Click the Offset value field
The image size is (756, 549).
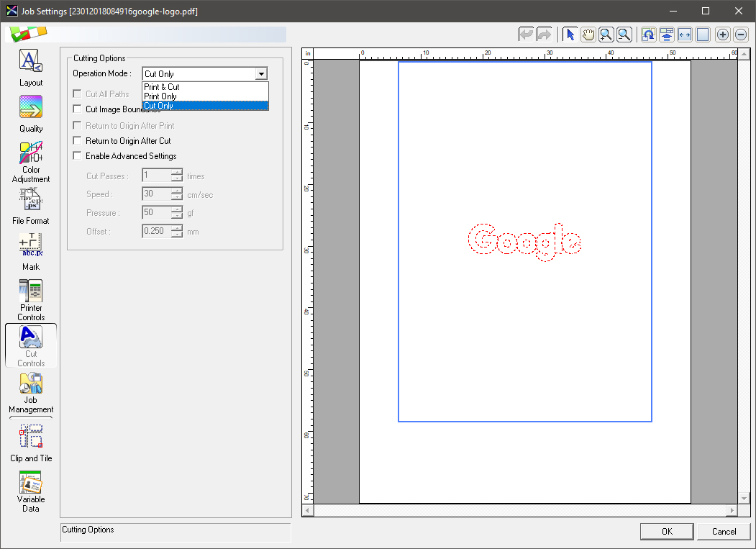[157, 231]
